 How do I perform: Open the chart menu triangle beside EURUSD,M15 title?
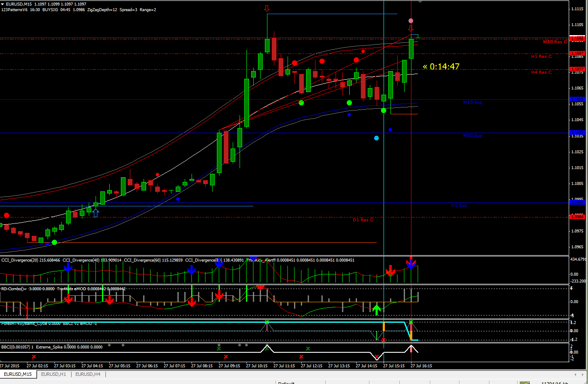[3, 4]
